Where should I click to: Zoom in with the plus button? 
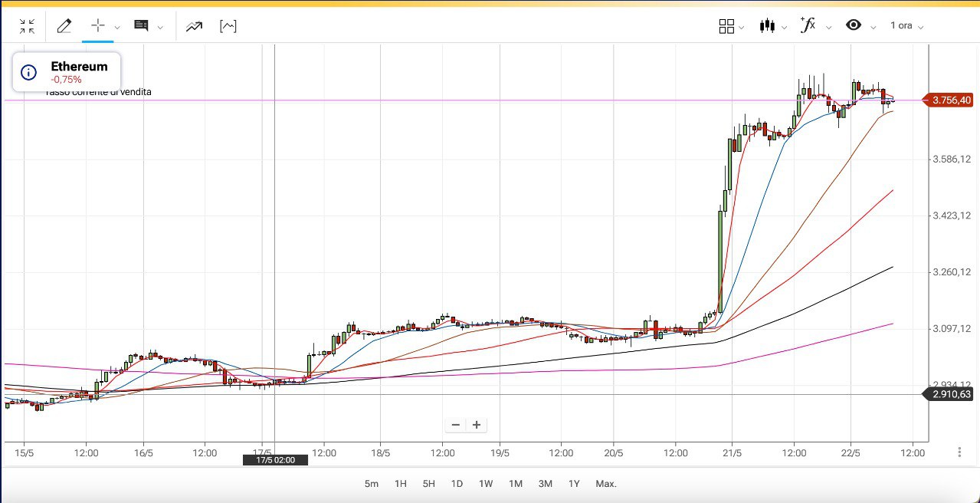[477, 425]
